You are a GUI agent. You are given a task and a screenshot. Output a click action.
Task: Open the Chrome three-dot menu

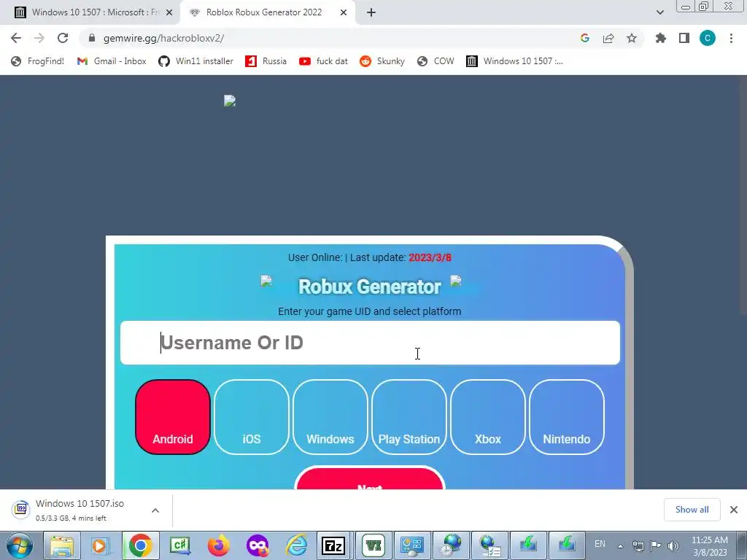click(731, 38)
